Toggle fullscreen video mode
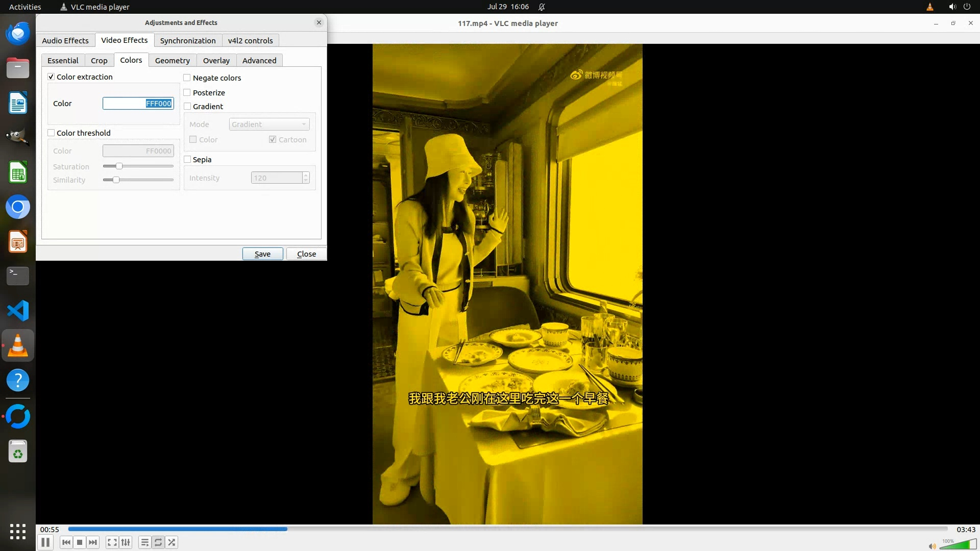The width and height of the screenshot is (980, 551). click(x=112, y=542)
